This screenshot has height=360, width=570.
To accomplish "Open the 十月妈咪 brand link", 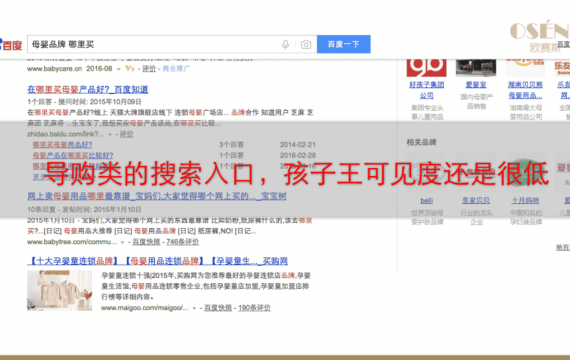I will coord(525,200).
